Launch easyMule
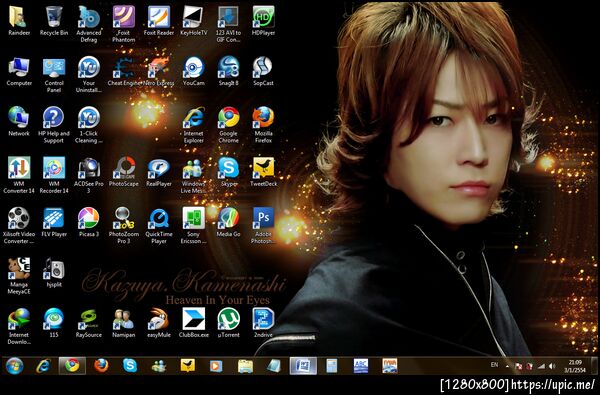 click(159, 323)
